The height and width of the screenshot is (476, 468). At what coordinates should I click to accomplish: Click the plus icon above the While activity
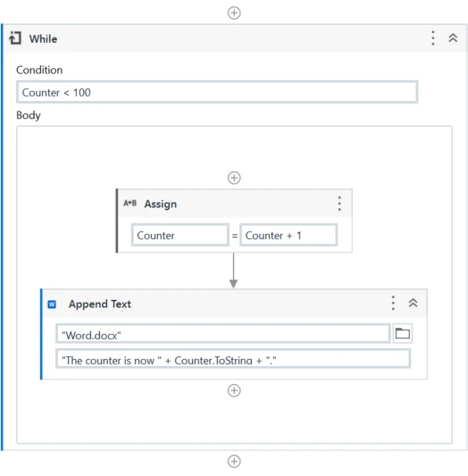(x=234, y=13)
